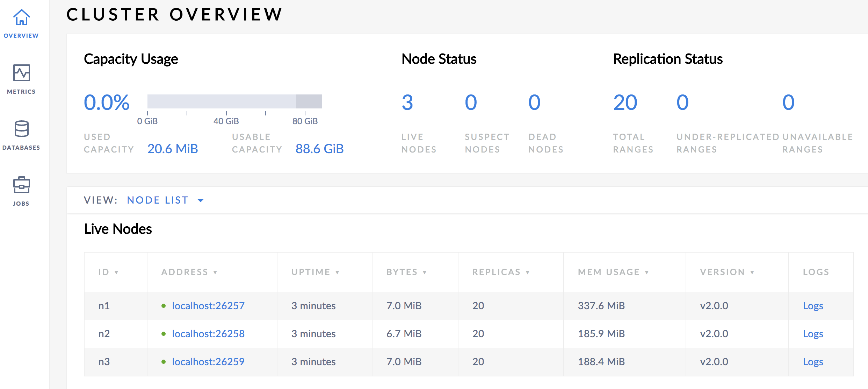
Task: Click green status dot for localhost:26259
Action: [163, 362]
